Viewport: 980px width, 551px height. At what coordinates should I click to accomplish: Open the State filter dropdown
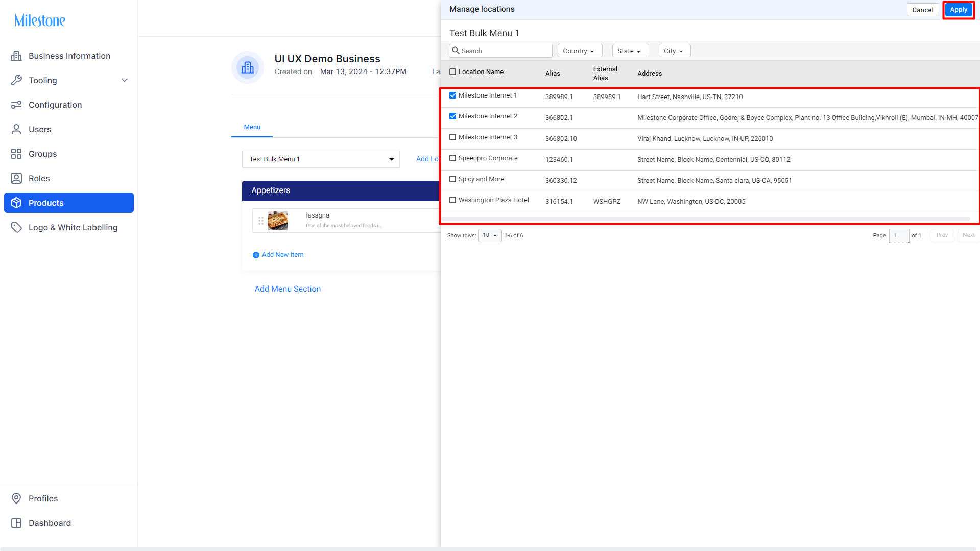(x=630, y=51)
